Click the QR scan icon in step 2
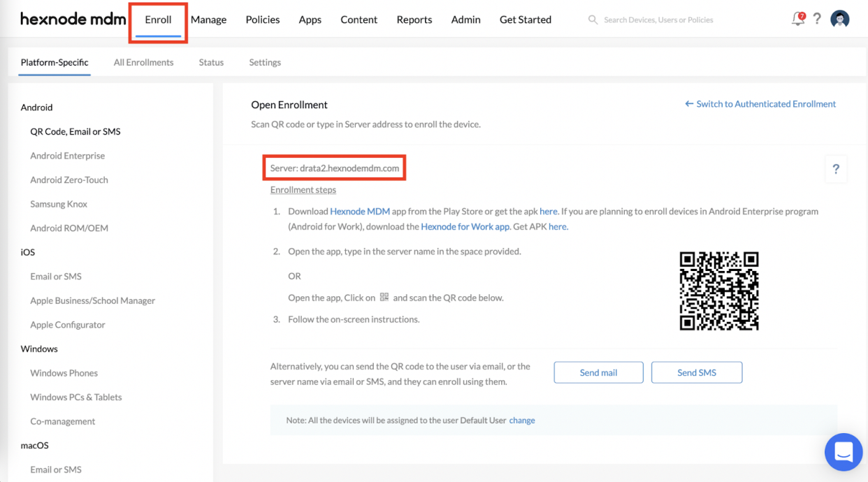Screen dimensions: 868x482 click(x=384, y=297)
